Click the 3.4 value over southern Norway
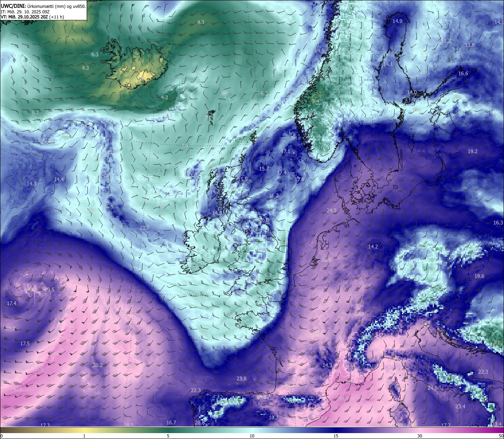The width and height of the screenshot is (504, 439). pyautogui.click(x=315, y=102)
